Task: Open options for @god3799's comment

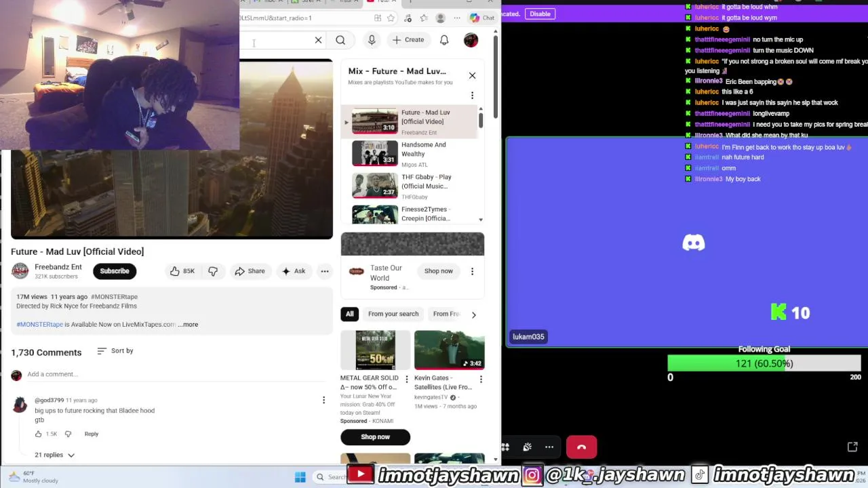Action: click(323, 401)
